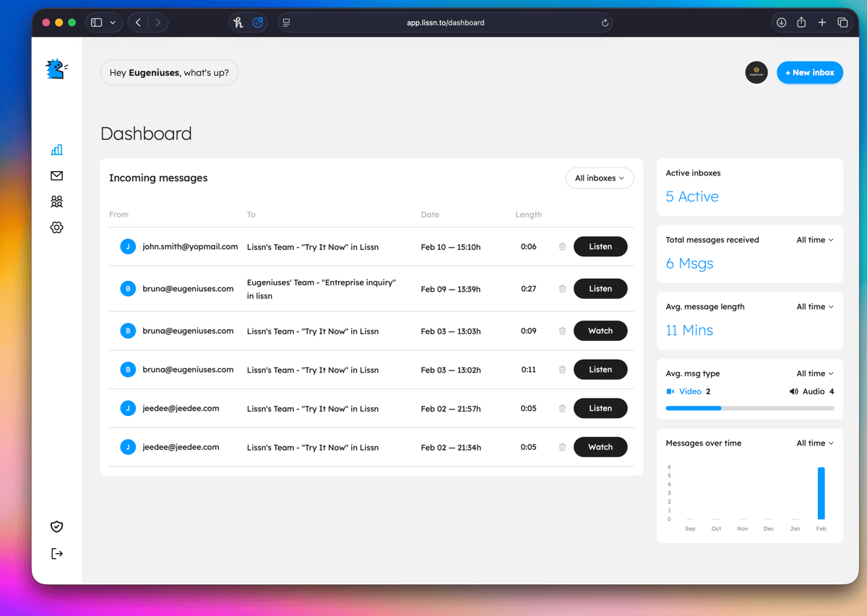The width and height of the screenshot is (867, 616).
Task: Click the J avatar beside john.smith@yopmail.com
Action: 128,247
